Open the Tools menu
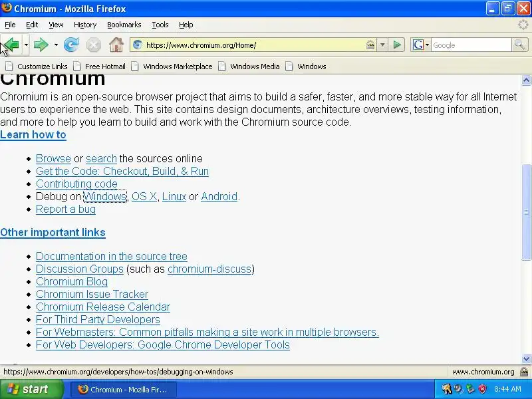Image resolution: width=532 pixels, height=399 pixels. pyautogui.click(x=160, y=25)
